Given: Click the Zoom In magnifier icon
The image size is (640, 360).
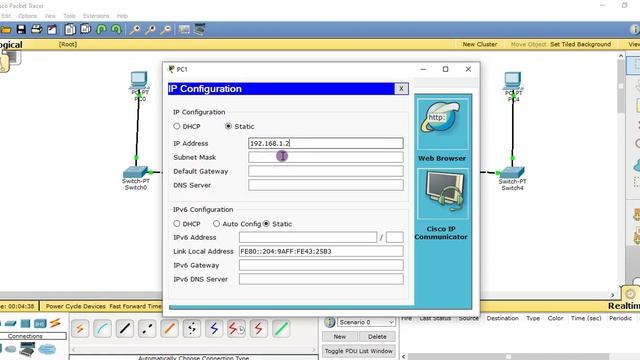Looking at the screenshot, I should click(135, 29).
